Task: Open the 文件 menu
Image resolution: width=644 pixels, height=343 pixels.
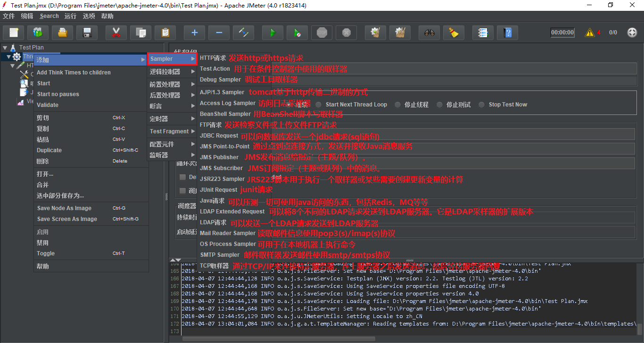Action: 8,16
